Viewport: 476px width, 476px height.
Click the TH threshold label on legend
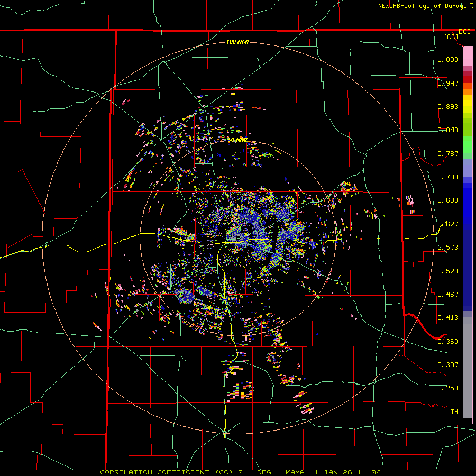tap(454, 412)
